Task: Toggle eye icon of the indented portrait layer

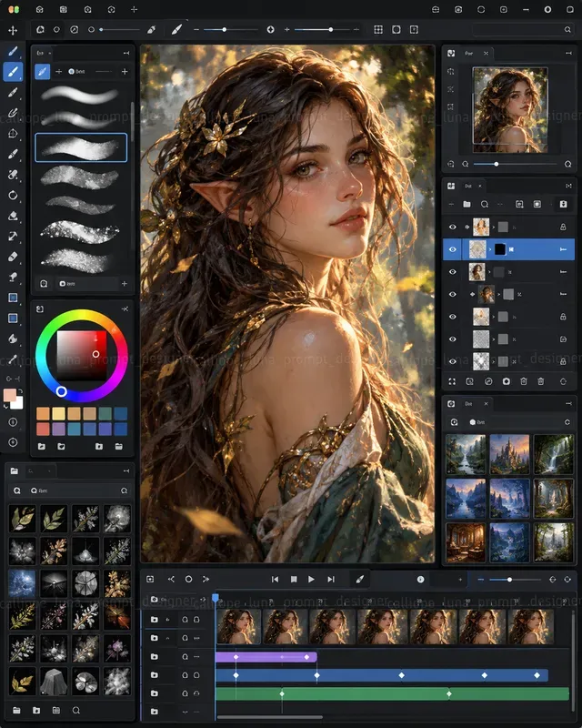Action: (453, 294)
